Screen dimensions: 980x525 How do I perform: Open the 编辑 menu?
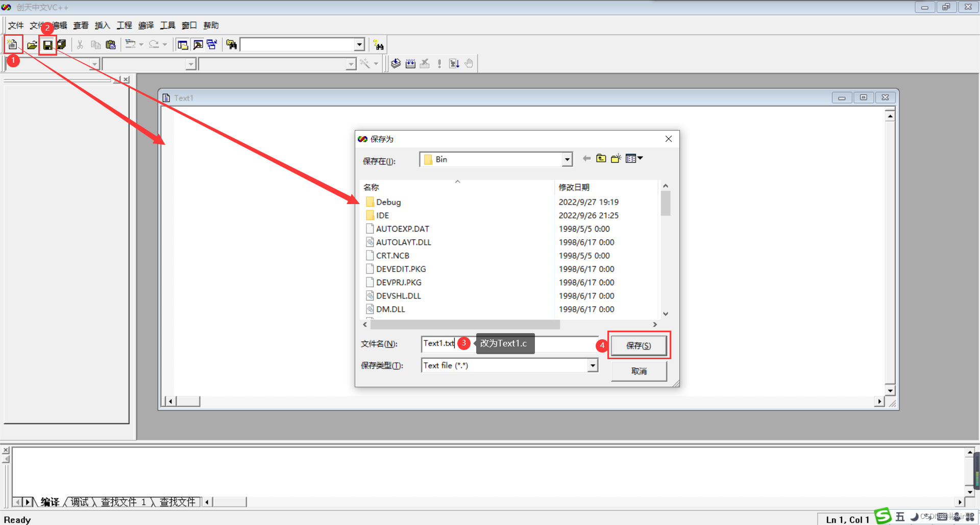point(60,26)
